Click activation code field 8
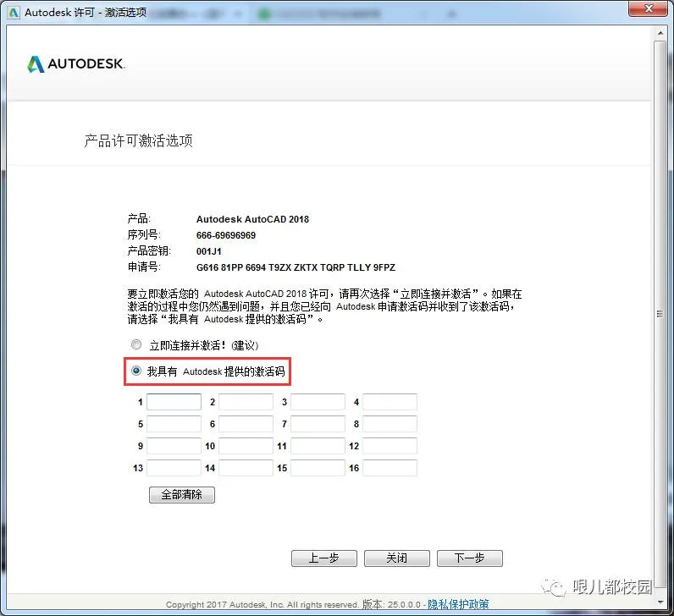The width and height of the screenshot is (674, 616). click(x=389, y=424)
